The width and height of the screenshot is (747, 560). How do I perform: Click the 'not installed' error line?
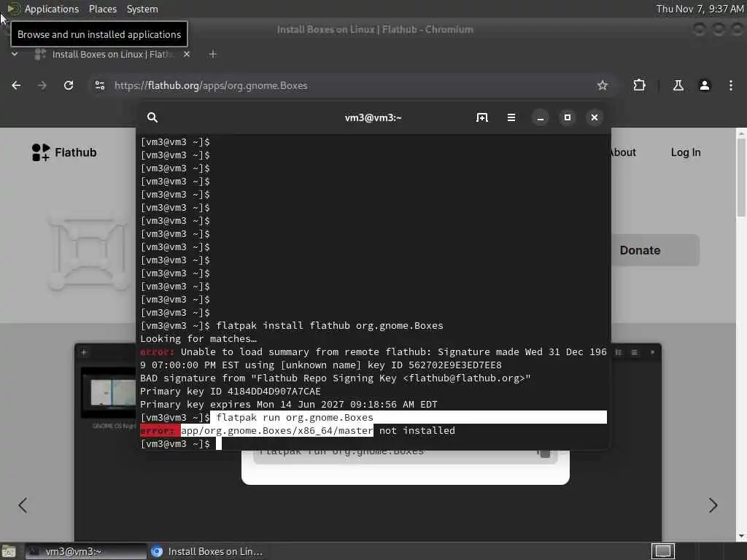coord(298,430)
